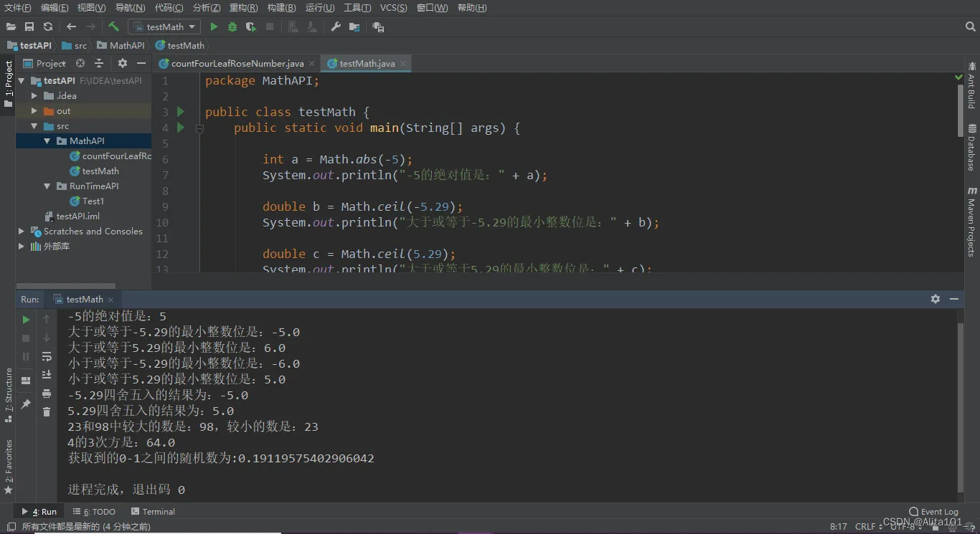The height and width of the screenshot is (534, 980).
Task: Pin the Run tab
Action: coord(26,404)
